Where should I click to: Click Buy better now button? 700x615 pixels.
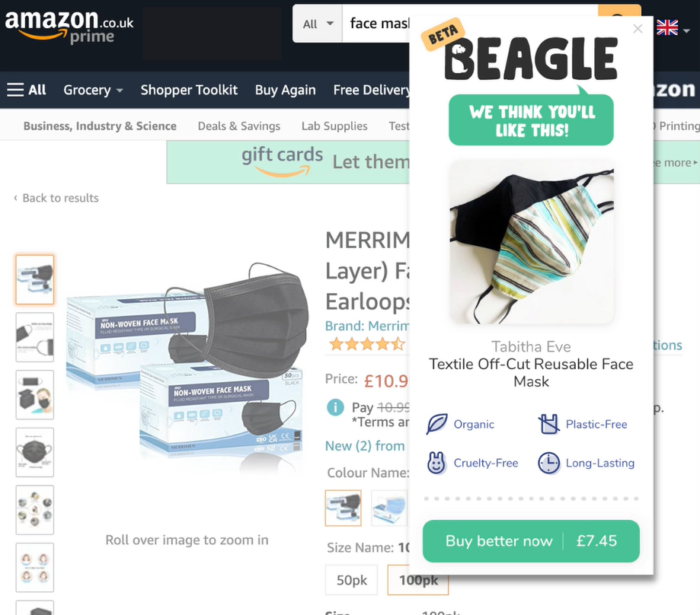coord(531,541)
